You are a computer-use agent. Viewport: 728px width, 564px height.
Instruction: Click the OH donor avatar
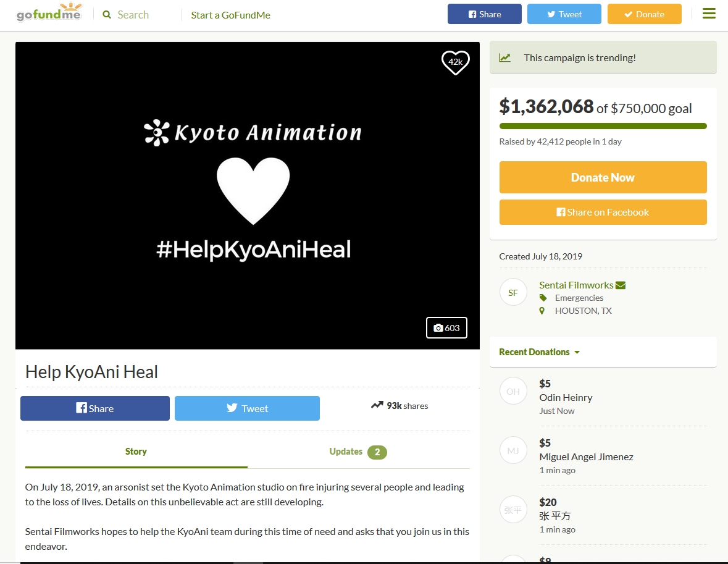513,392
